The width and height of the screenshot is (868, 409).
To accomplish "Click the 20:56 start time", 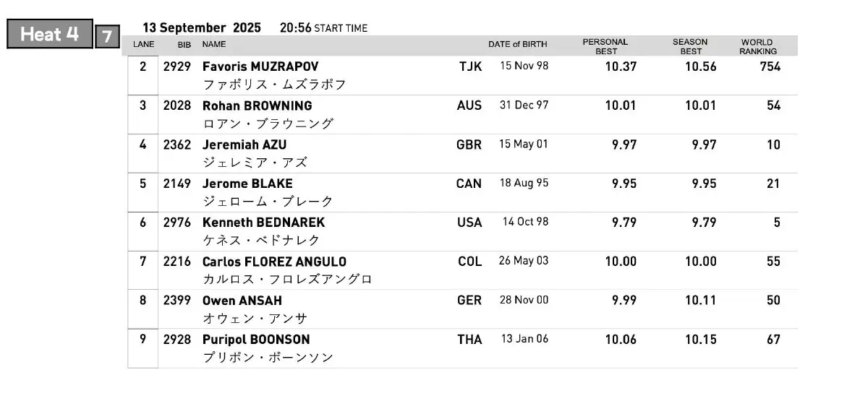I will pyautogui.click(x=295, y=28).
